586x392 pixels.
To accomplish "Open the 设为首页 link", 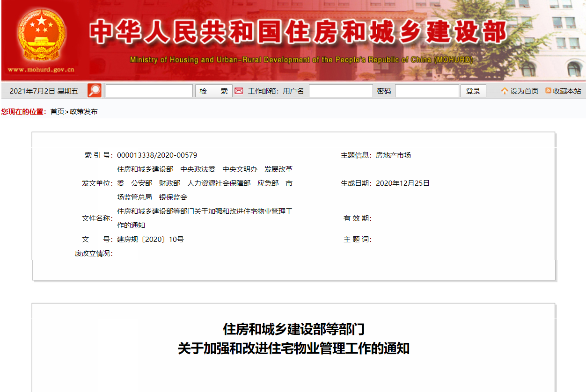I will point(524,91).
